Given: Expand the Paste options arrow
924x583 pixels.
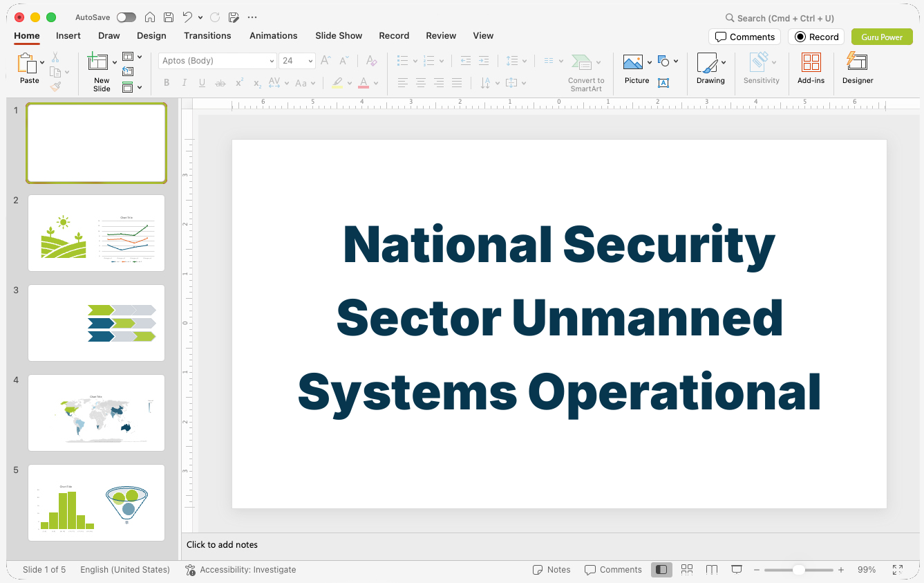Looking at the screenshot, I should (x=42, y=62).
